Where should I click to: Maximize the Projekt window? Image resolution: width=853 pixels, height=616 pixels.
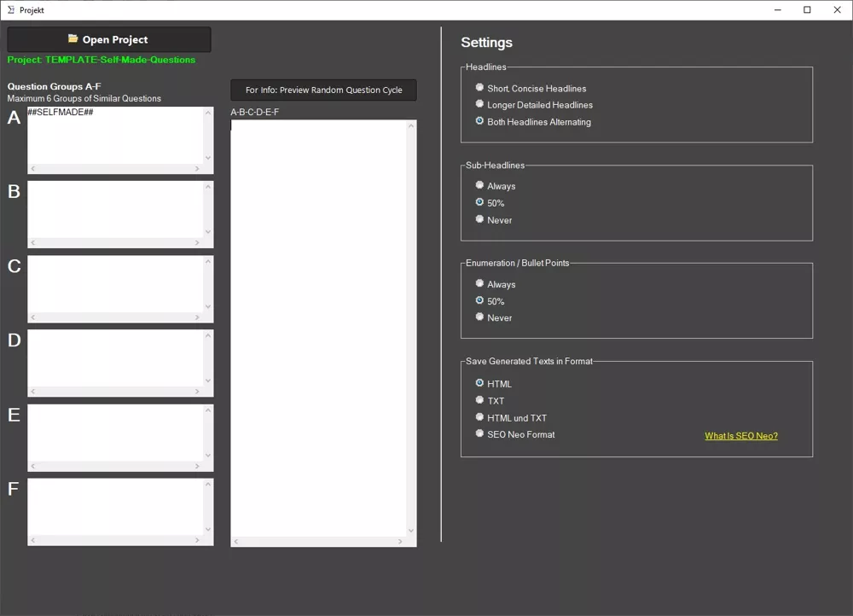tap(807, 9)
